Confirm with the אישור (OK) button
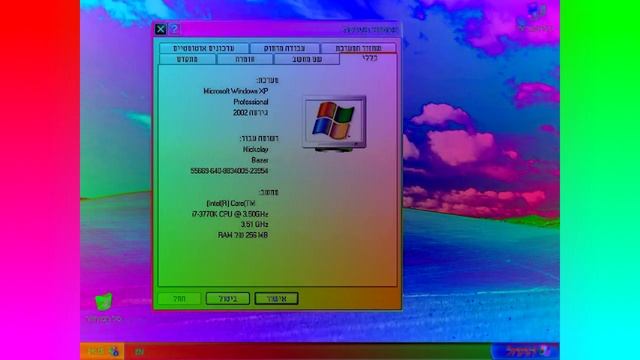Screen dimensions: 640x360 coord(276,298)
